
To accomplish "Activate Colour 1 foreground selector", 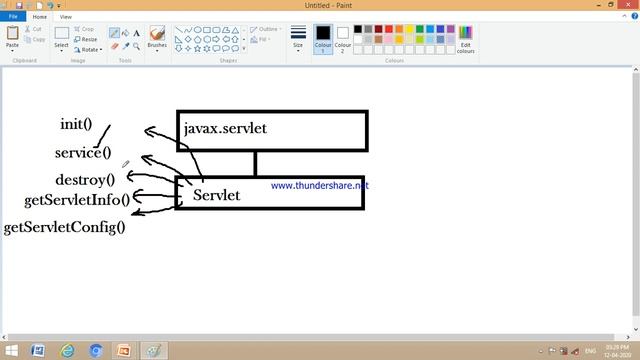I will (323, 39).
